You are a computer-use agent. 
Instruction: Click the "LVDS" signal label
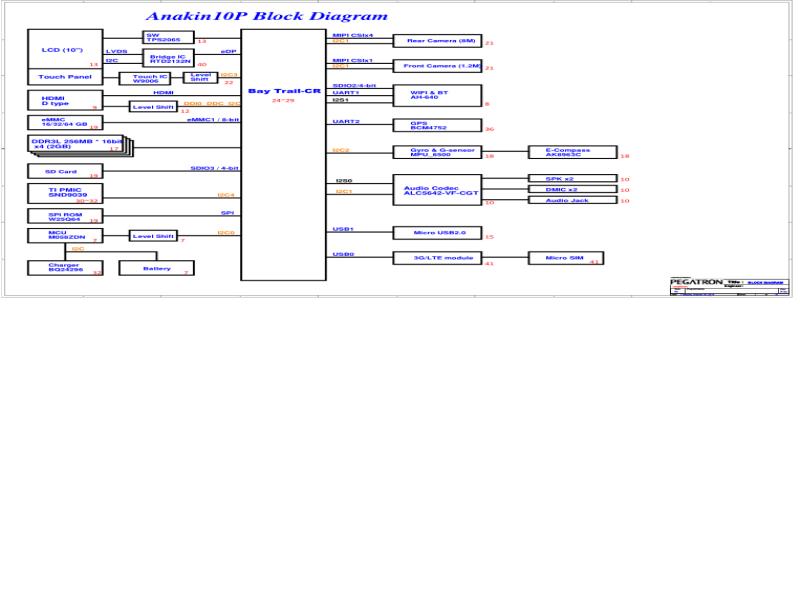(x=116, y=52)
